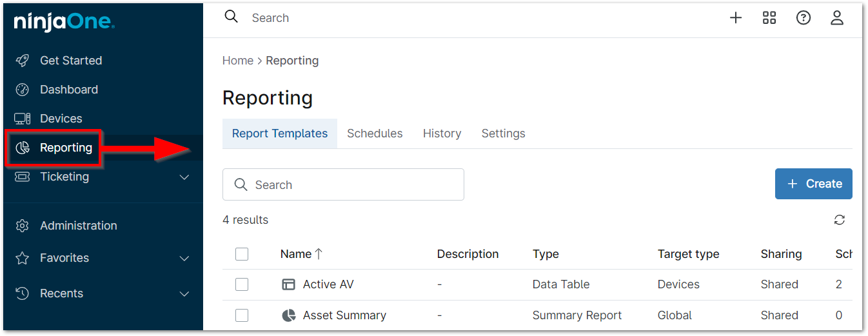This screenshot has width=868, height=336.
Task: Check the Active AV row checkbox
Action: pos(242,284)
